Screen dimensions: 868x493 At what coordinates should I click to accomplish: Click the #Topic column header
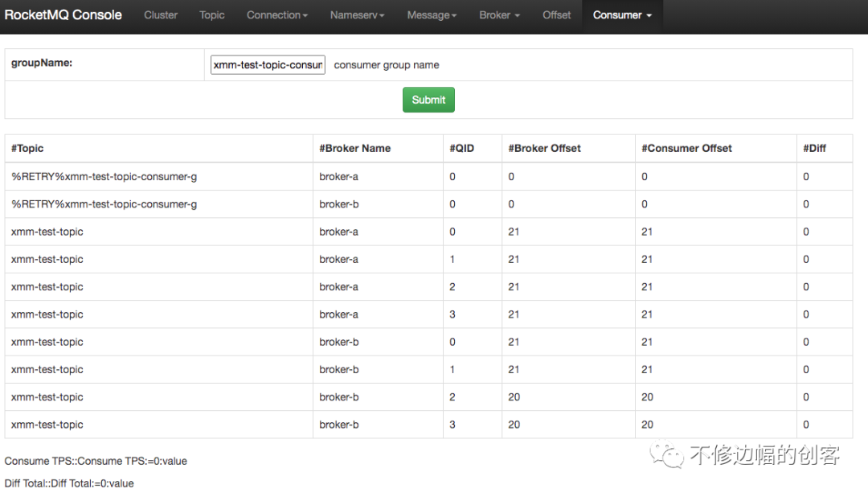[x=27, y=148]
